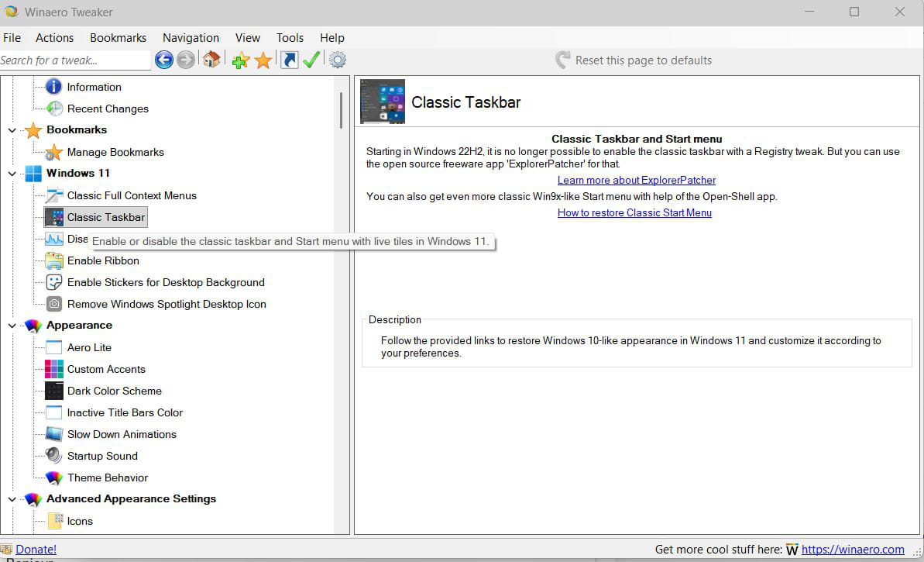Collapse the Advanced Appearance Settings section
This screenshot has height=562, width=924.
(x=12, y=499)
